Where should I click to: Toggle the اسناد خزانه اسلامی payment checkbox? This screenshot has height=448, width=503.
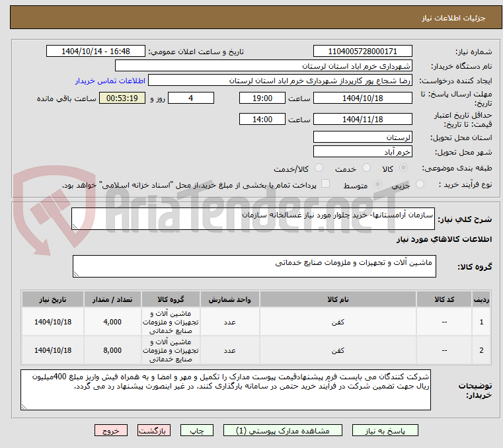pos(325,184)
